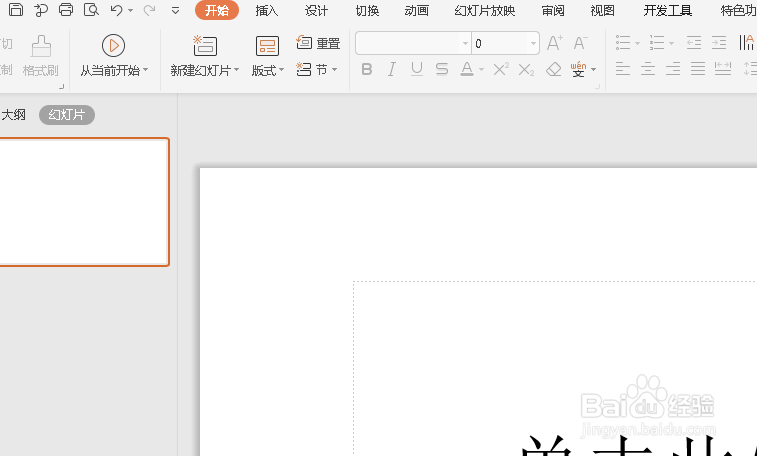The image size is (757, 456).
Task: Click the 版式 layout icon
Action: click(x=267, y=46)
